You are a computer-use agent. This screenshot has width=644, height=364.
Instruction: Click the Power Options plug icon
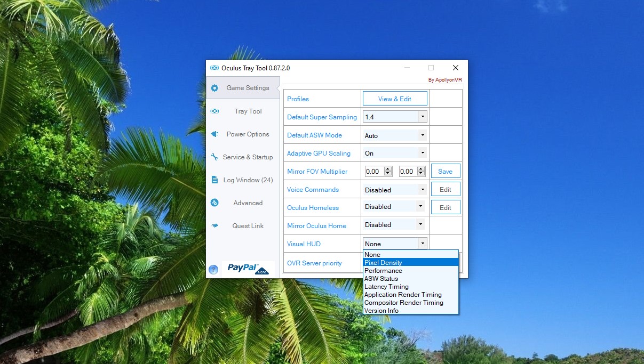(x=214, y=134)
